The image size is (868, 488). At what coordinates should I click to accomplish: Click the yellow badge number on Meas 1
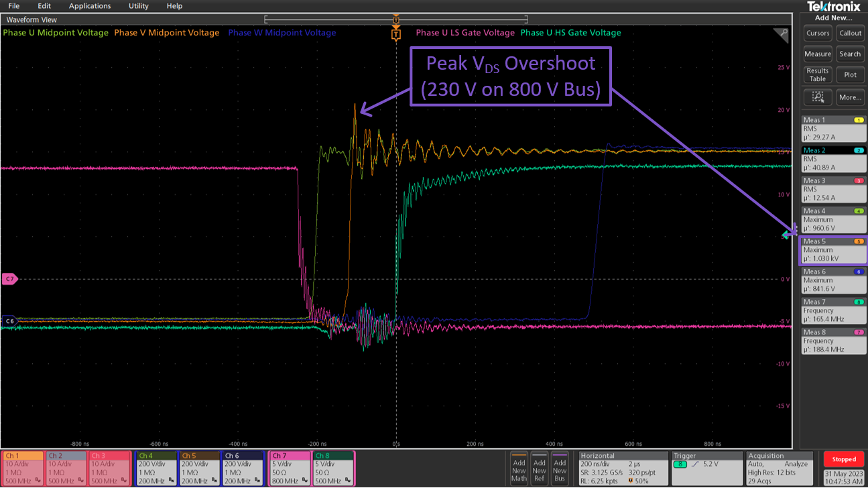[858, 120]
